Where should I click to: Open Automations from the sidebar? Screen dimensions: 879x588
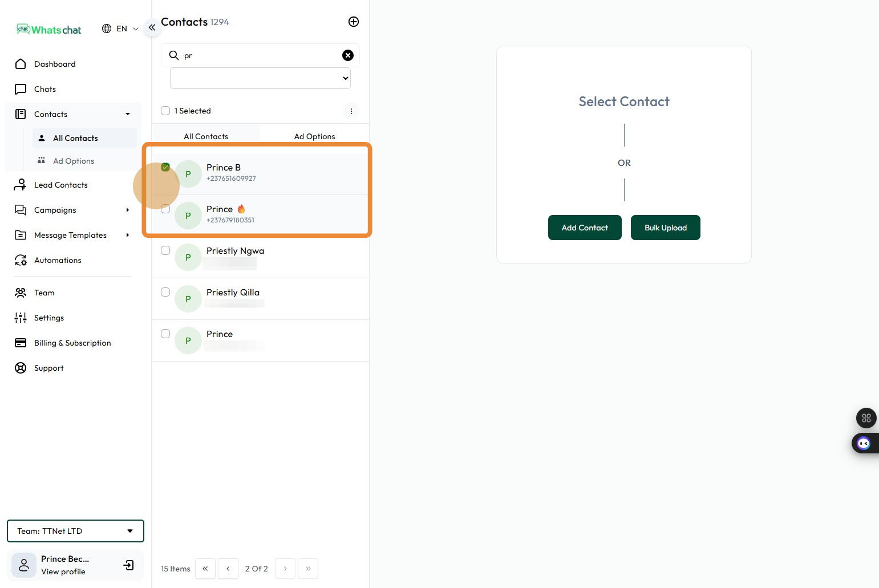point(58,261)
